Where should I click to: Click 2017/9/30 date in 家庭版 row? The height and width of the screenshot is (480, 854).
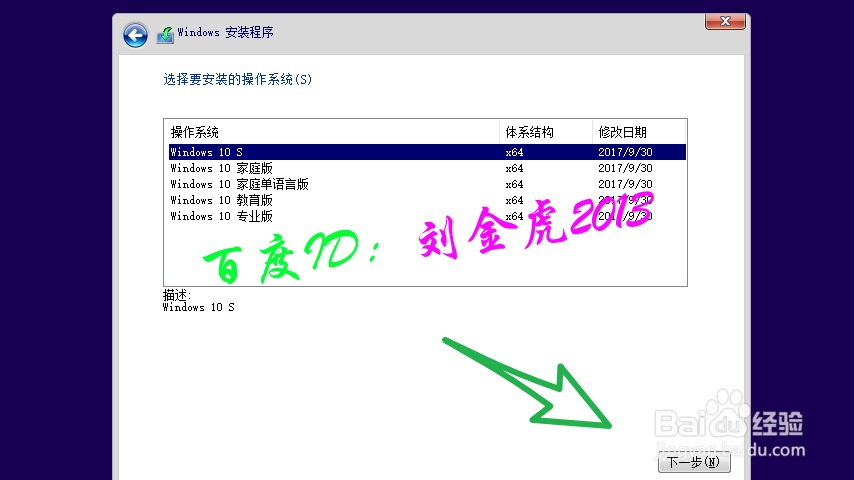point(625,168)
